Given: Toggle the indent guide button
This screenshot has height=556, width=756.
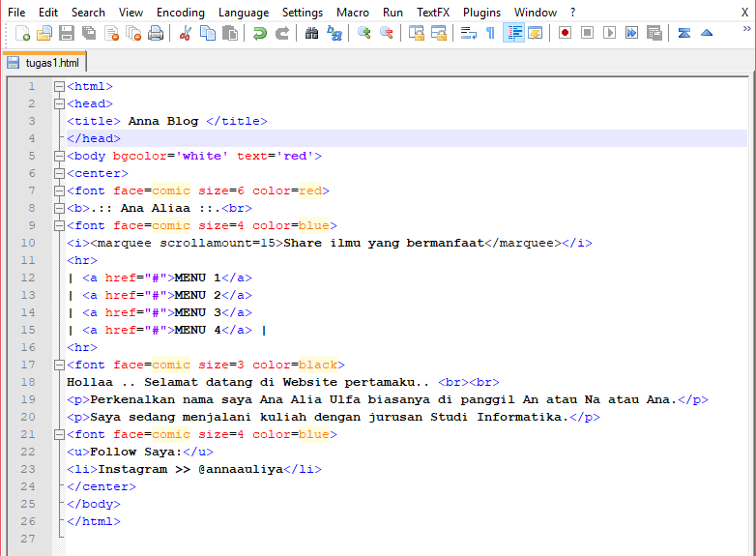Looking at the screenshot, I should (513, 33).
